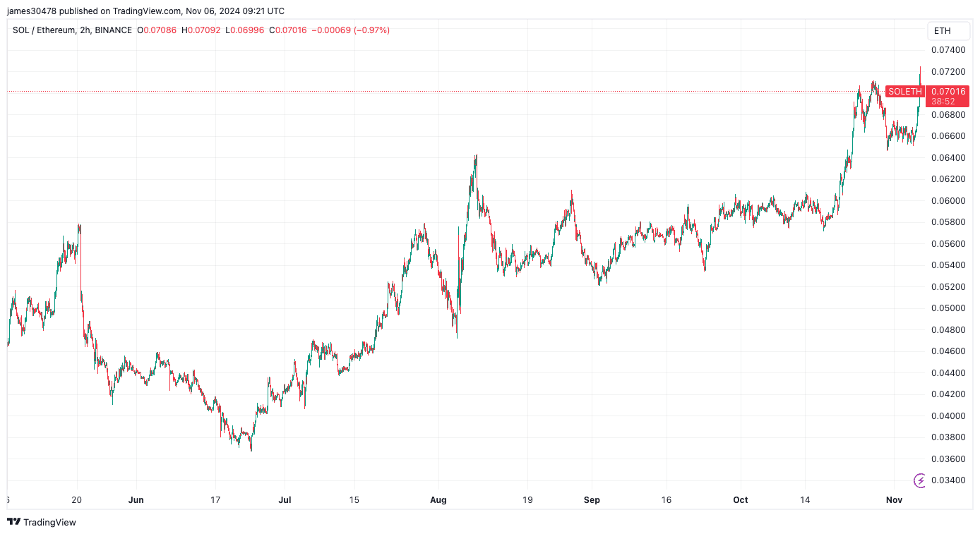The height and width of the screenshot is (534, 980).
Task: Click the red SOLETH price label
Action: pos(904,92)
